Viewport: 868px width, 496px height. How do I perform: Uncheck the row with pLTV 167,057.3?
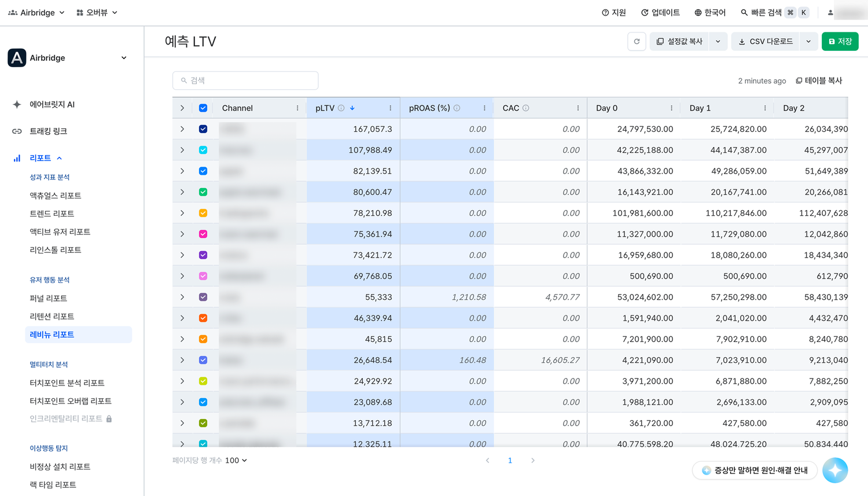(x=203, y=129)
